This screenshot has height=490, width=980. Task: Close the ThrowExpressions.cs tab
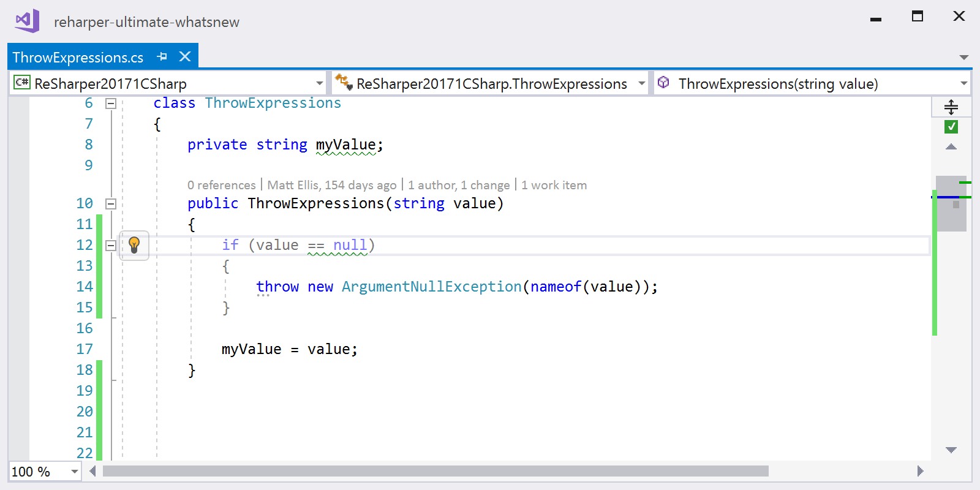[185, 56]
